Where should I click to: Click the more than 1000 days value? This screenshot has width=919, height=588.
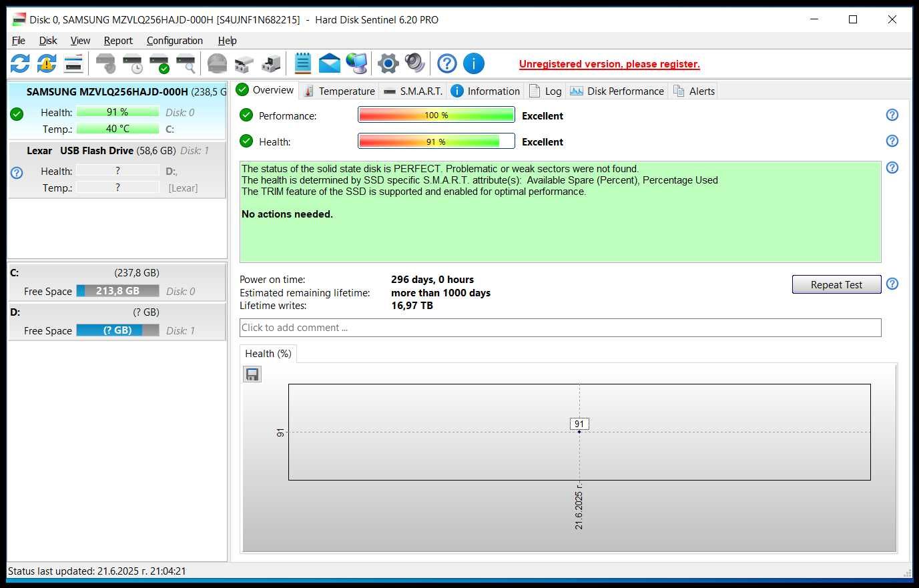tap(440, 293)
